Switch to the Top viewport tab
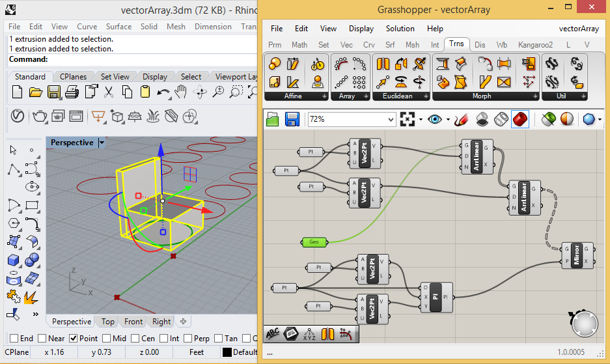Viewport: 610px width, 364px height. (x=108, y=322)
